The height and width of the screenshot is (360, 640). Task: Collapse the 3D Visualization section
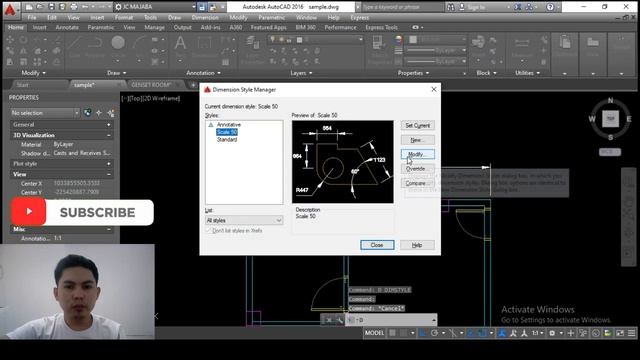coord(109,135)
